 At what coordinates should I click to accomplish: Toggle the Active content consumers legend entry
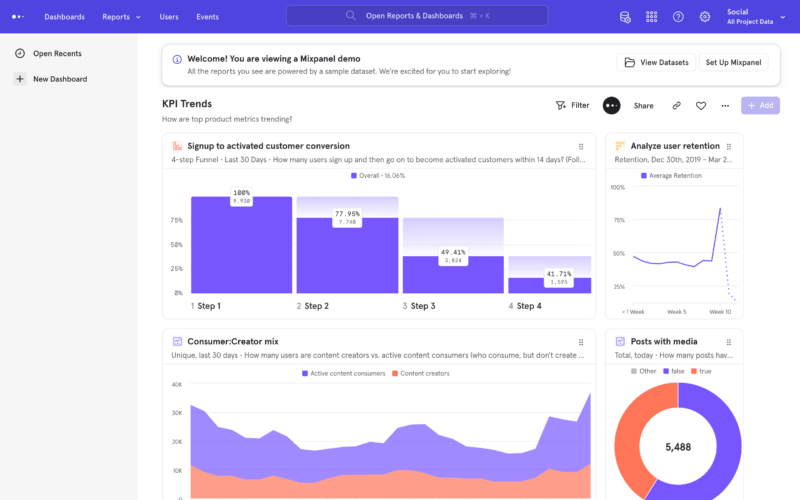point(343,373)
